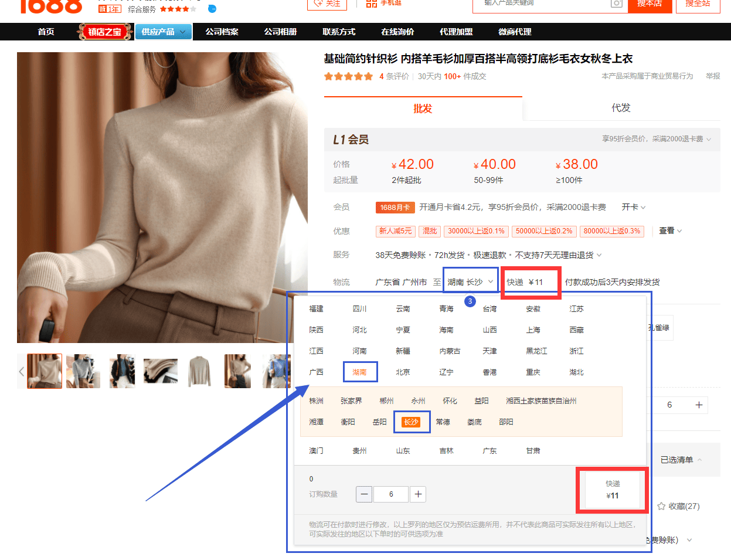The image size is (731, 560).
Task: Click the QR code mobile icon
Action: coord(372,4)
